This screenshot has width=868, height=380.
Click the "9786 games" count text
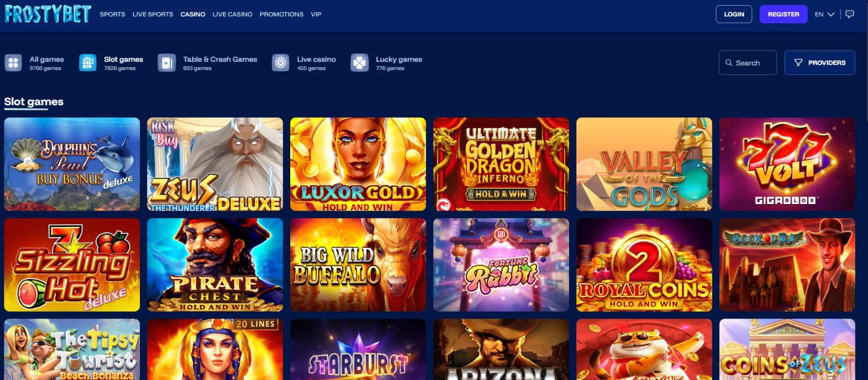(x=45, y=68)
